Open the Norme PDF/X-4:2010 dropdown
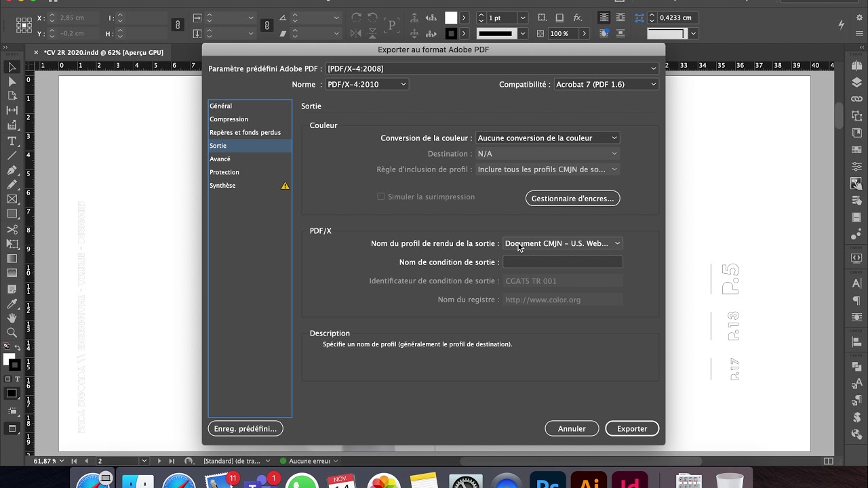The image size is (868, 488). click(367, 84)
